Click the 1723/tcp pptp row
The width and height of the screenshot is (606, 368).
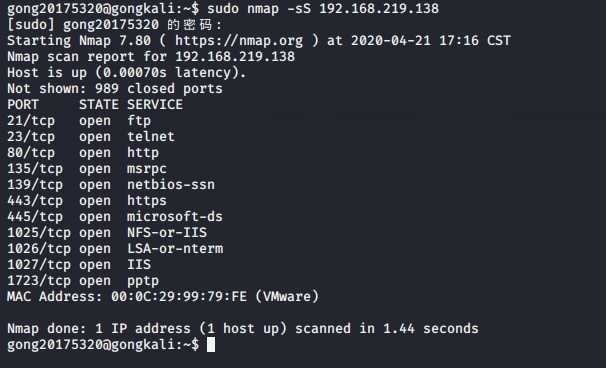pyautogui.click(x=83, y=281)
